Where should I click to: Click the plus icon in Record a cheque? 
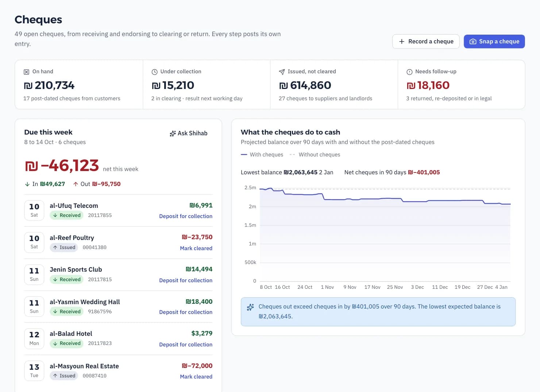402,42
